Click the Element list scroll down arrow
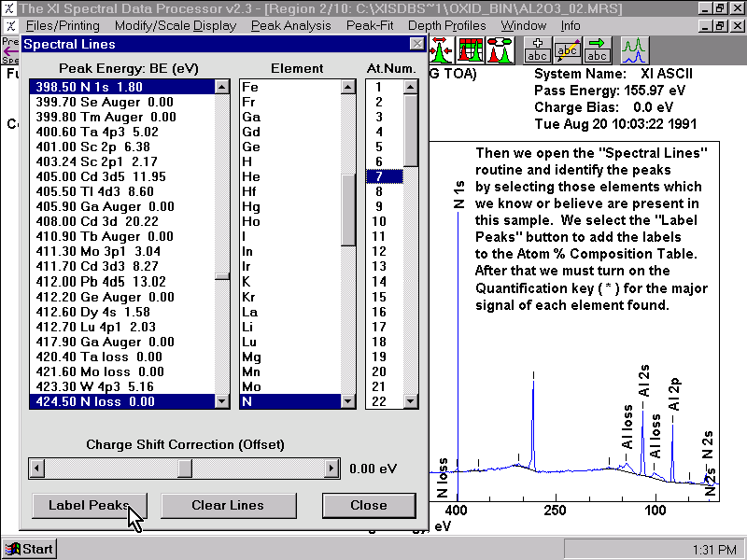 pyautogui.click(x=348, y=401)
